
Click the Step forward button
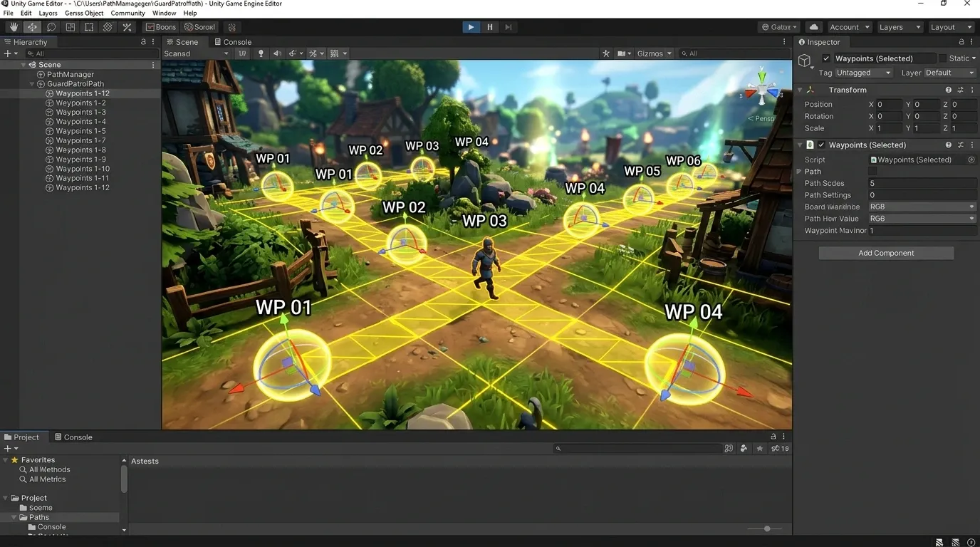click(509, 27)
